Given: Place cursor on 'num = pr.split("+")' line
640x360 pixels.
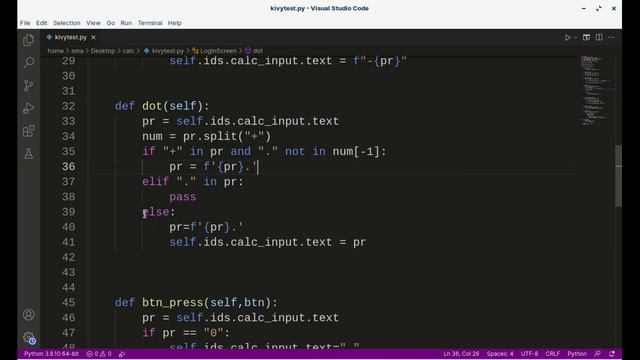Looking at the screenshot, I should click(x=206, y=136).
